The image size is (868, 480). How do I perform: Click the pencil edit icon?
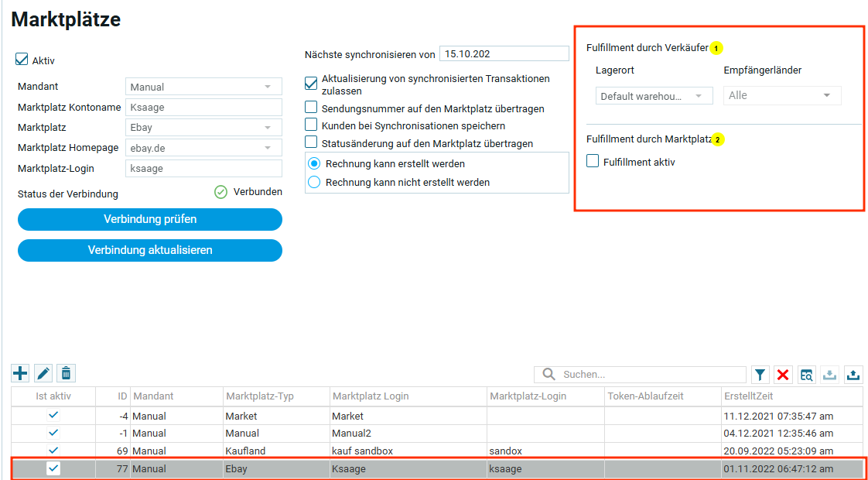tap(43, 374)
